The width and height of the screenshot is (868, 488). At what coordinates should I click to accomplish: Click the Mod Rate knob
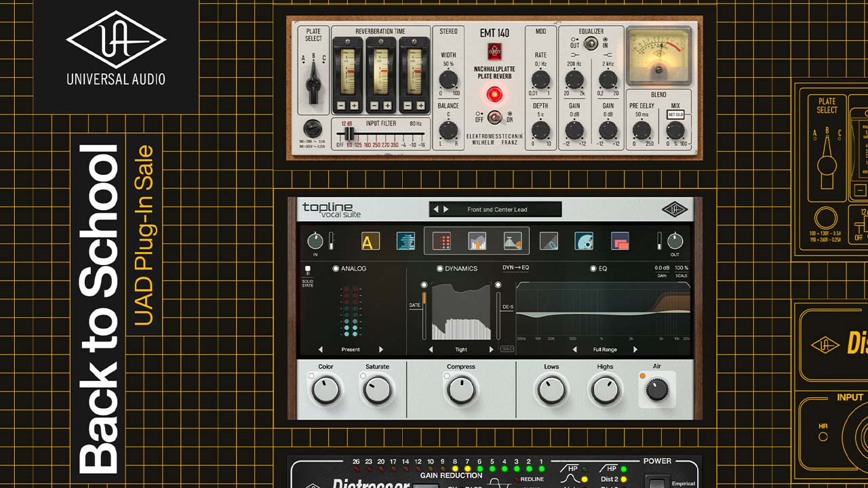pyautogui.click(x=540, y=79)
